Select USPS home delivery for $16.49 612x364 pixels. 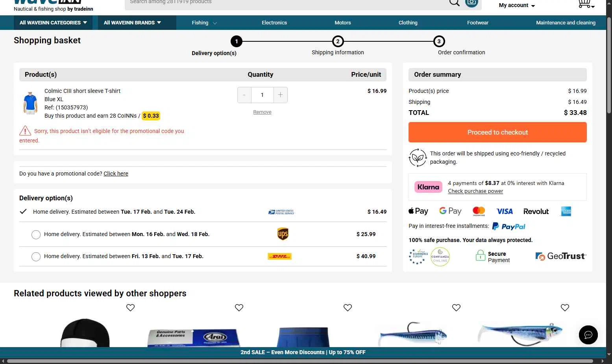coord(23,212)
